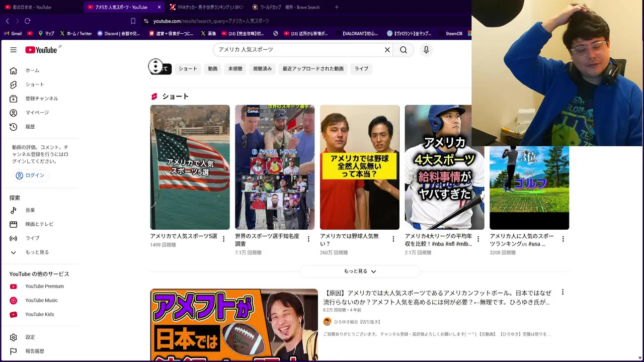The width and height of the screenshot is (644, 362).
Task: Select the ショート filter chip
Action: (x=188, y=69)
